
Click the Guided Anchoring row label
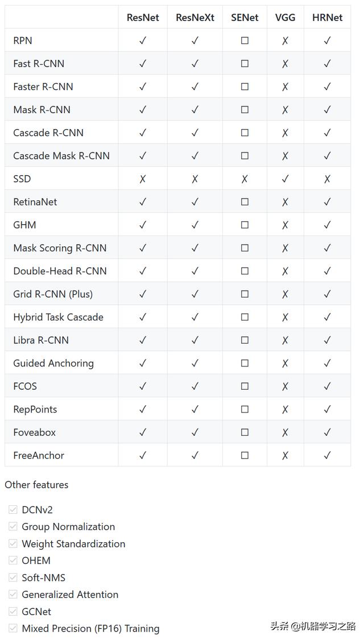53,363
